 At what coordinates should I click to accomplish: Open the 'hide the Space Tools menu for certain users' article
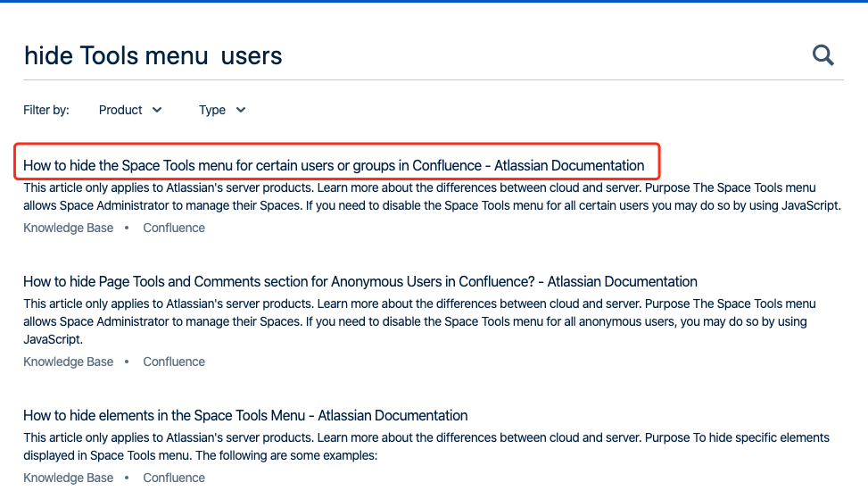tap(334, 165)
